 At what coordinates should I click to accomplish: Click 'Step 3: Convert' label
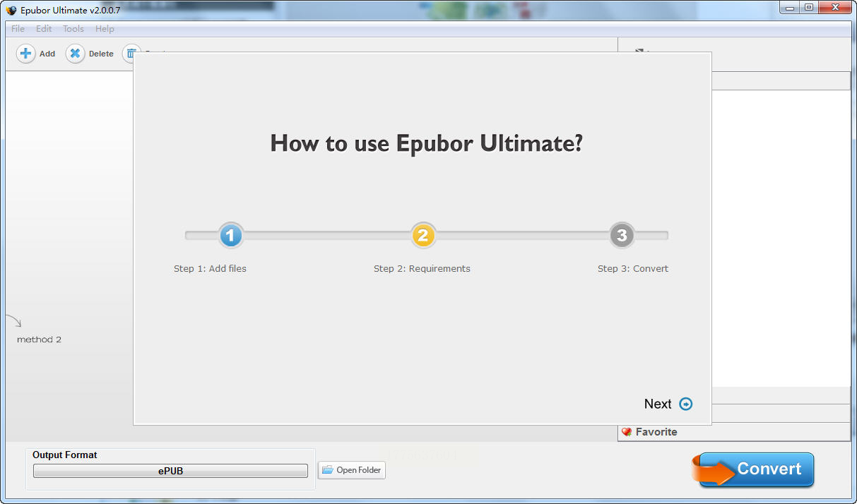coord(633,268)
